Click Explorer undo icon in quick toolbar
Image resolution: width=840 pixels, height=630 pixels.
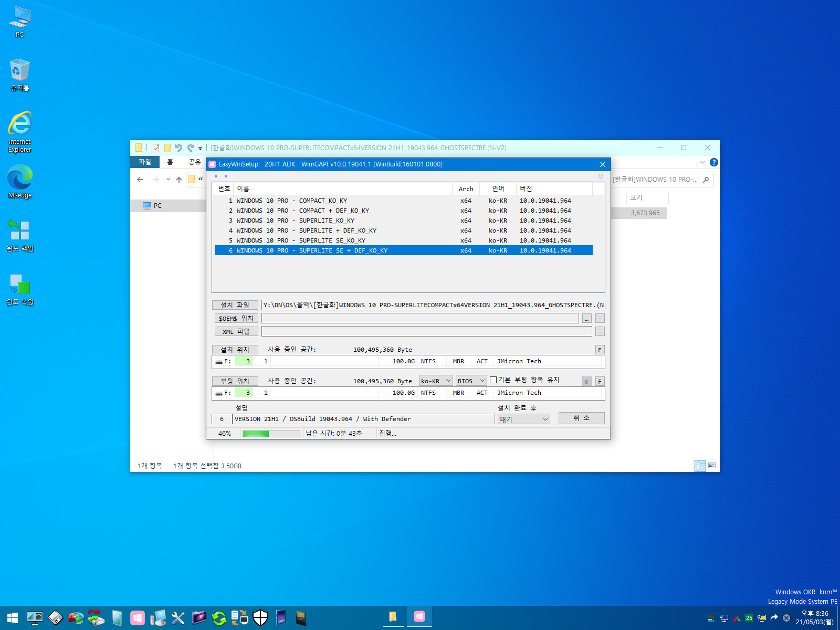(x=178, y=148)
